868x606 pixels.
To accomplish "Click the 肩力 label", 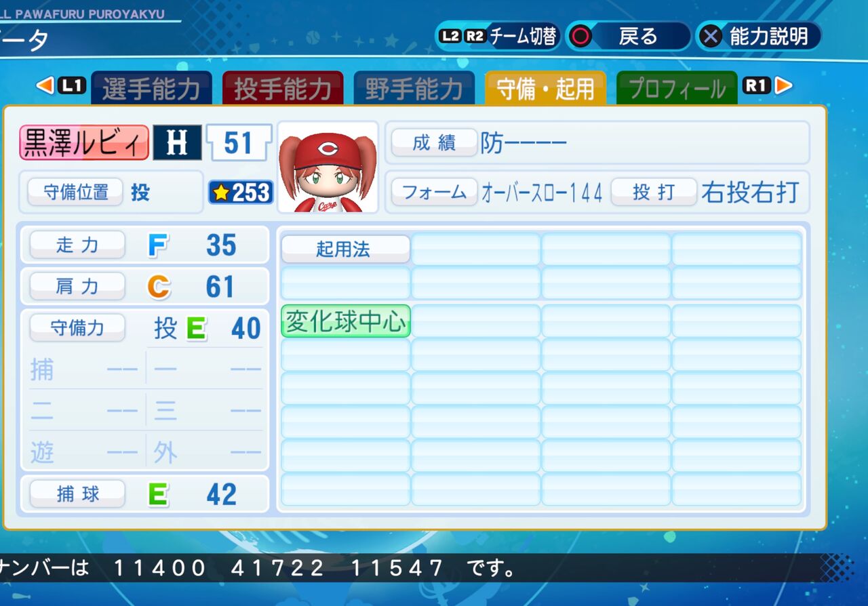I will [77, 287].
